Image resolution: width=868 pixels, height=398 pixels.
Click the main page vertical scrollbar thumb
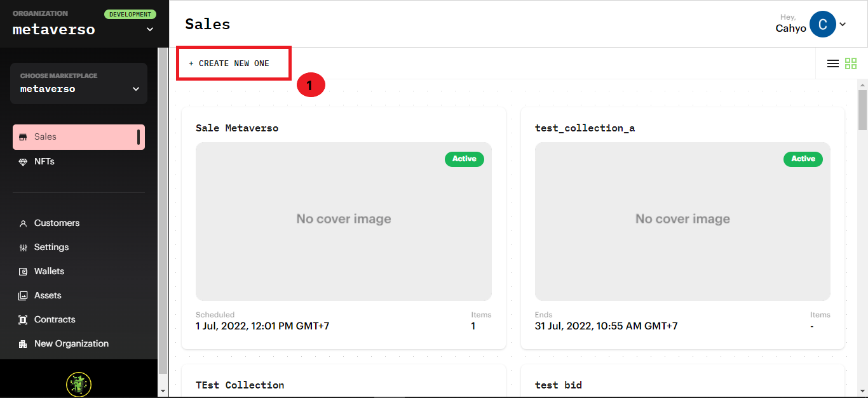[x=862, y=110]
